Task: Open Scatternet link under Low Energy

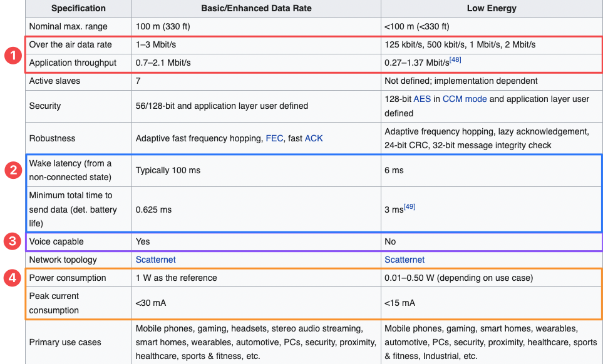Action: coord(405,260)
